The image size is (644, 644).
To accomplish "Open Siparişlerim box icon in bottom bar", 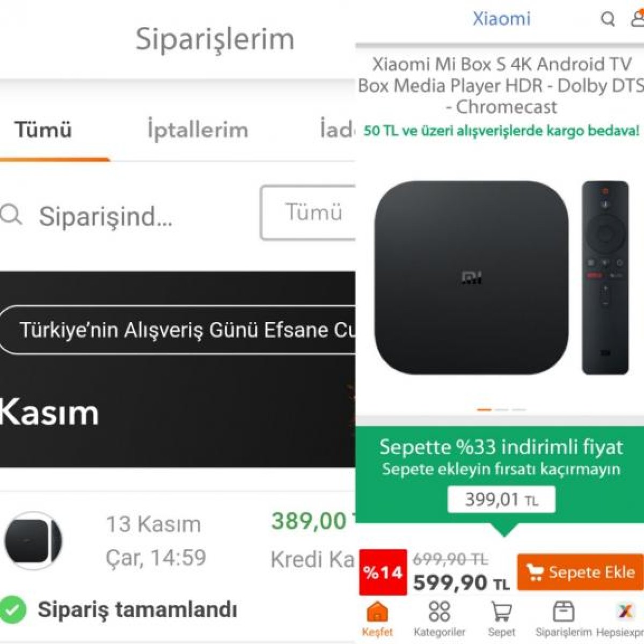I will click(563, 611).
